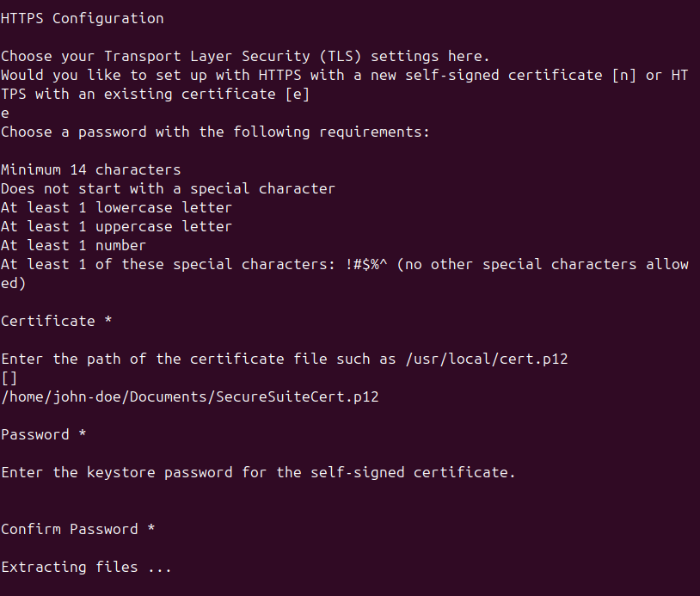The width and height of the screenshot is (700, 596).
Task: Click the entered certificate path /home/john-doe/Documents/SecureSuiteCert.p12
Action: point(190,396)
